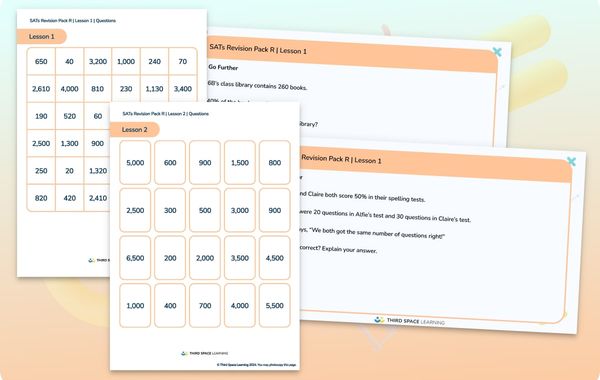
Task: Click the Third Space Learning logo on the Lesson 2 sheet
Action: point(204,353)
